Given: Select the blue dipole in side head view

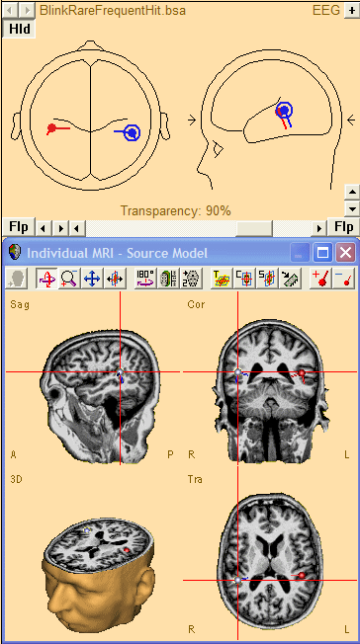Looking at the screenshot, I should click(284, 110).
